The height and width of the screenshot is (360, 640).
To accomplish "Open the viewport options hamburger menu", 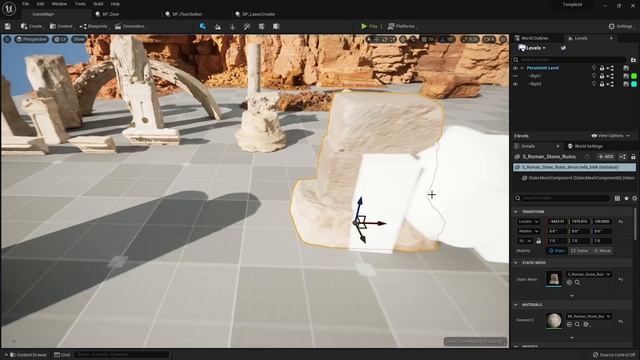I will (7, 39).
